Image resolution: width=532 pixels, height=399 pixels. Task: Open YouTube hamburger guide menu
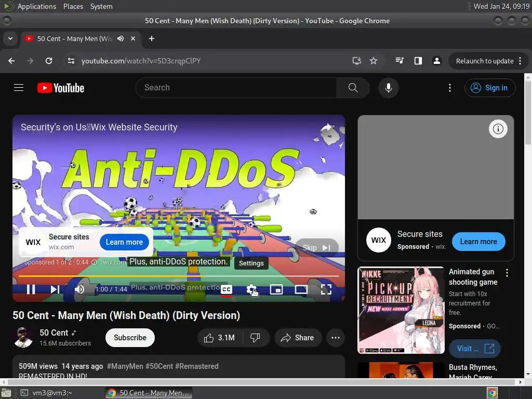19,88
